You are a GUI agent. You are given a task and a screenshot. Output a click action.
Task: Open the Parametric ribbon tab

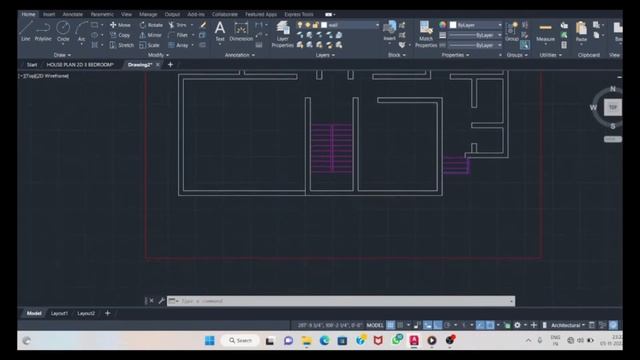tap(102, 14)
